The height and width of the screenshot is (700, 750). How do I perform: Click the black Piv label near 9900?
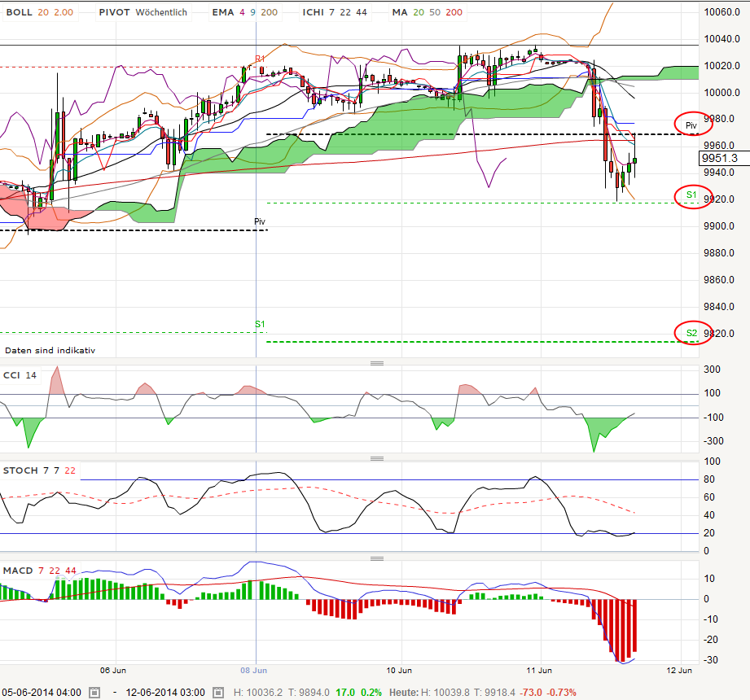(x=260, y=221)
